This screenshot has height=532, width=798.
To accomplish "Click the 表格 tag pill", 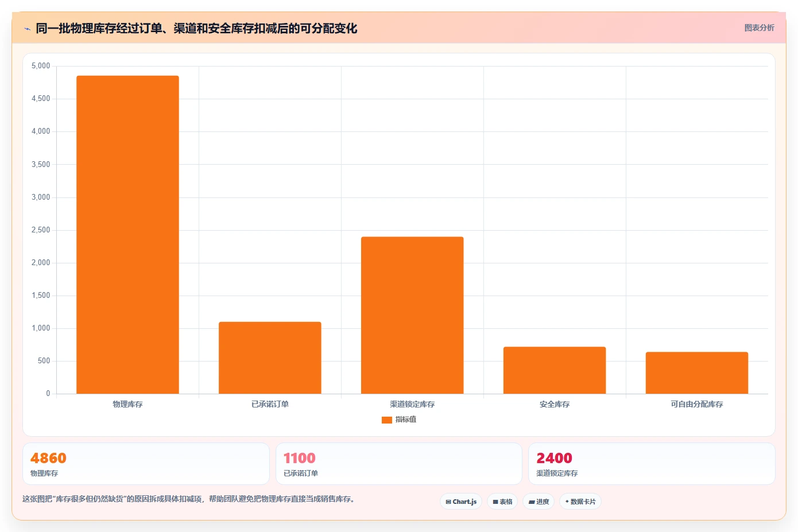I will [502, 502].
